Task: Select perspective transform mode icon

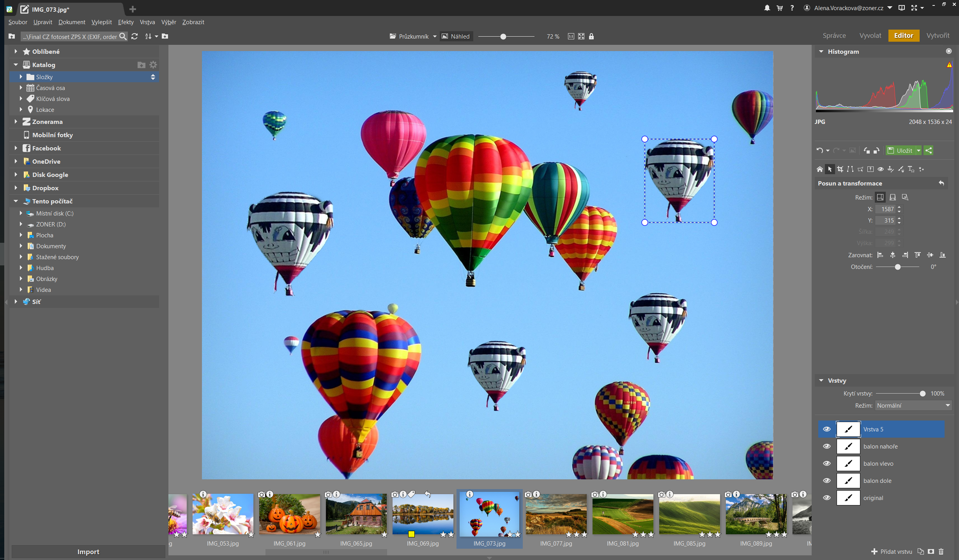Action: (x=893, y=197)
